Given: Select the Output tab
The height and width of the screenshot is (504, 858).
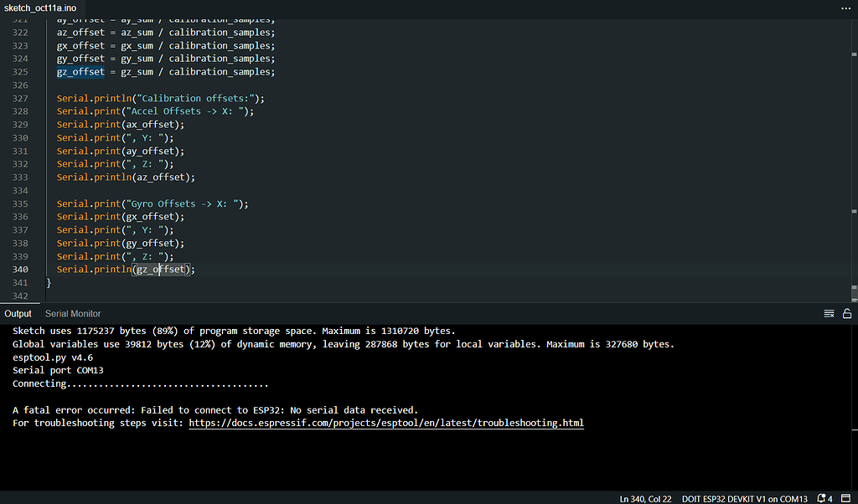Looking at the screenshot, I should 18,314.
